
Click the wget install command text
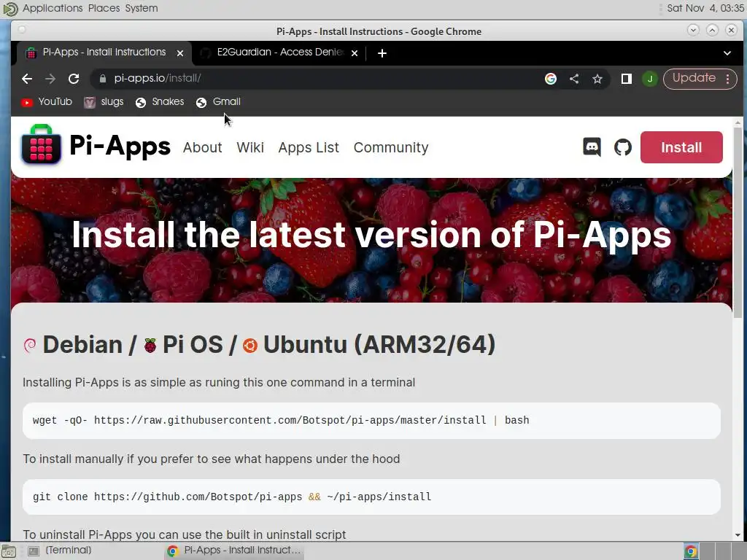click(281, 420)
